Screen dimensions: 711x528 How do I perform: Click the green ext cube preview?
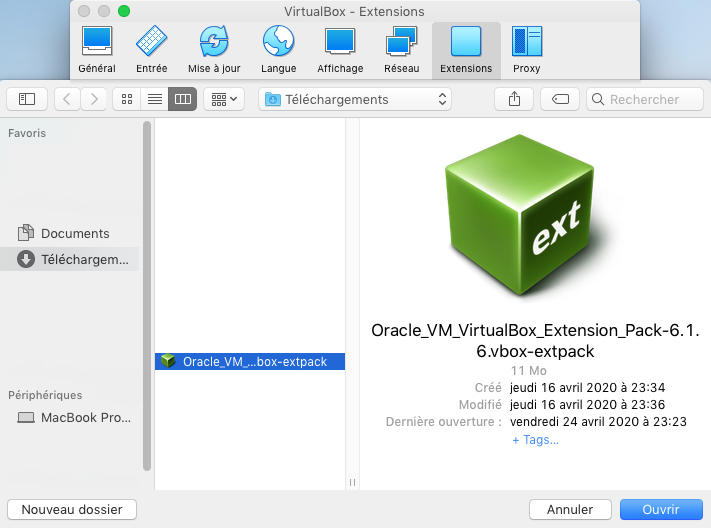tap(520, 215)
